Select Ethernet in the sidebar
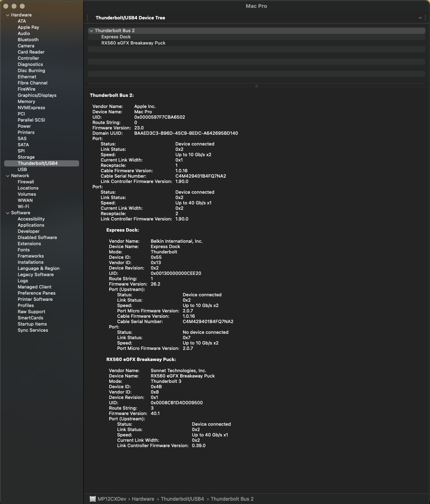Screen dimensions: 430x504 [27, 77]
